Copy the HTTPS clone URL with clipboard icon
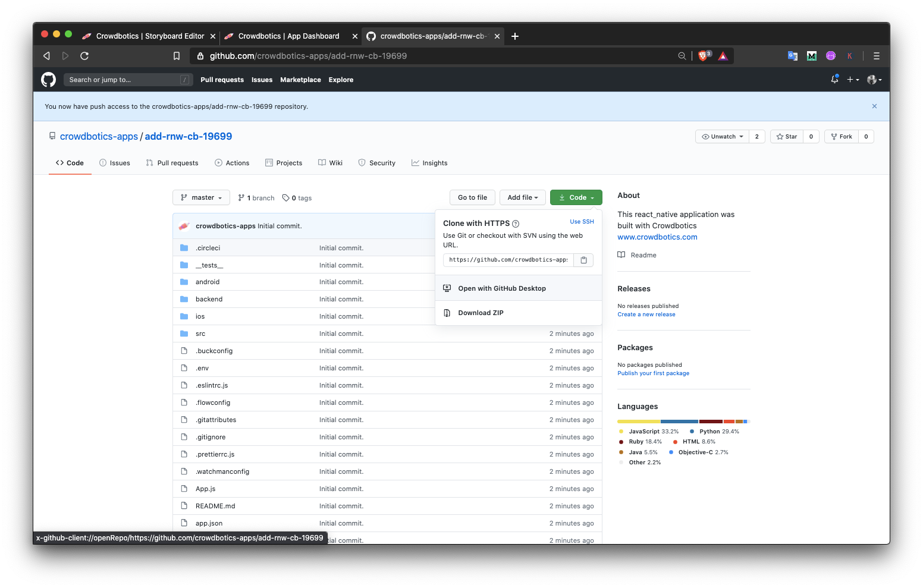The width and height of the screenshot is (923, 588). pos(583,260)
